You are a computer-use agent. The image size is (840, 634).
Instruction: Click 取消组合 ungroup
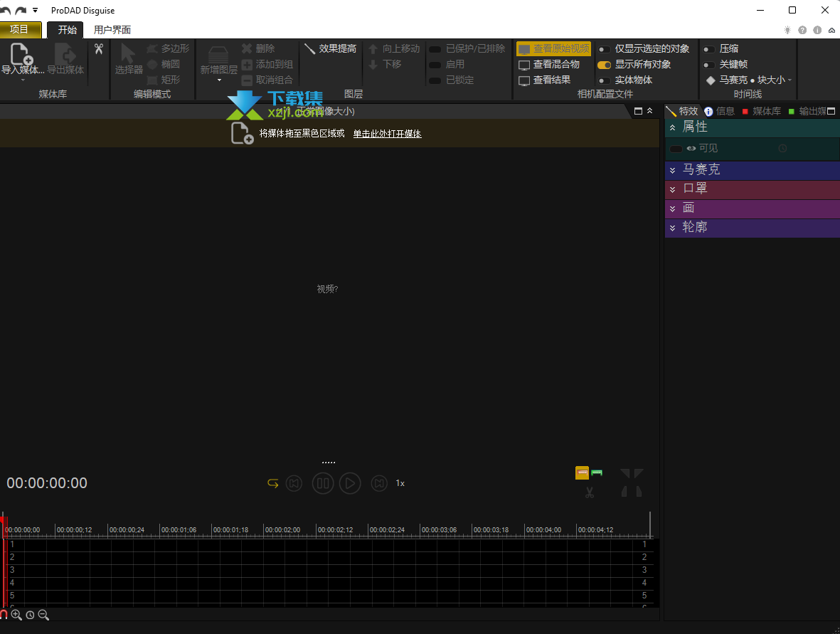267,80
